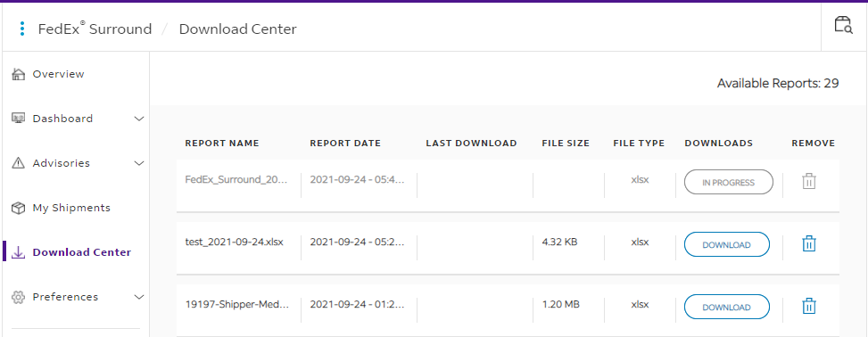This screenshot has height=337, width=868.
Task: Click LAST DOWNLOAD column header
Action: [471, 144]
